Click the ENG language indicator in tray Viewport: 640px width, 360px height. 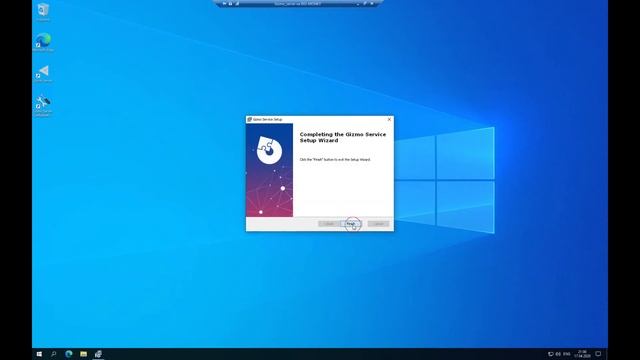point(567,354)
